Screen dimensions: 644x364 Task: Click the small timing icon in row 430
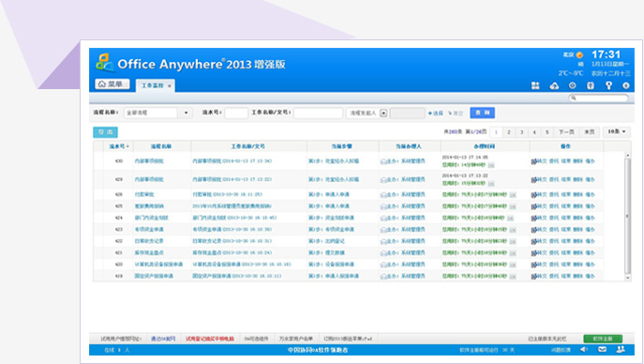click(x=491, y=165)
